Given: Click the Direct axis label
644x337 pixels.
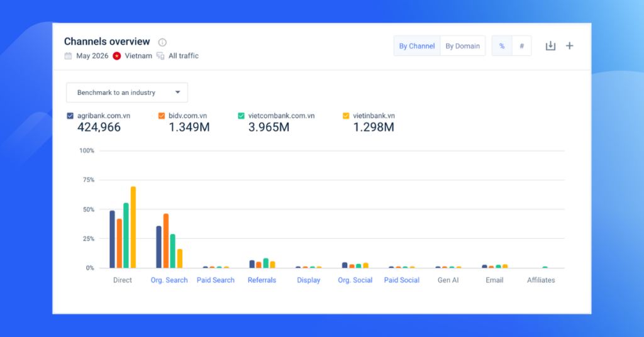Looking at the screenshot, I should pyautogui.click(x=123, y=280).
